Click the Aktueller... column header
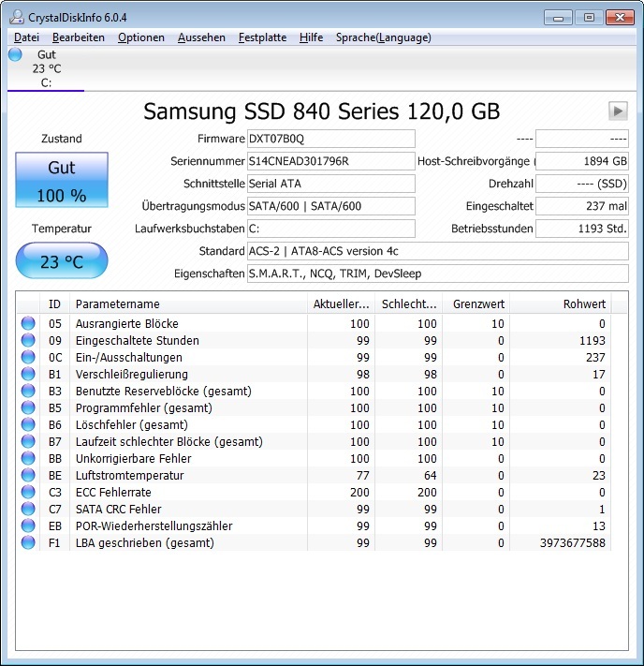The height and width of the screenshot is (666, 644). pyautogui.click(x=341, y=303)
